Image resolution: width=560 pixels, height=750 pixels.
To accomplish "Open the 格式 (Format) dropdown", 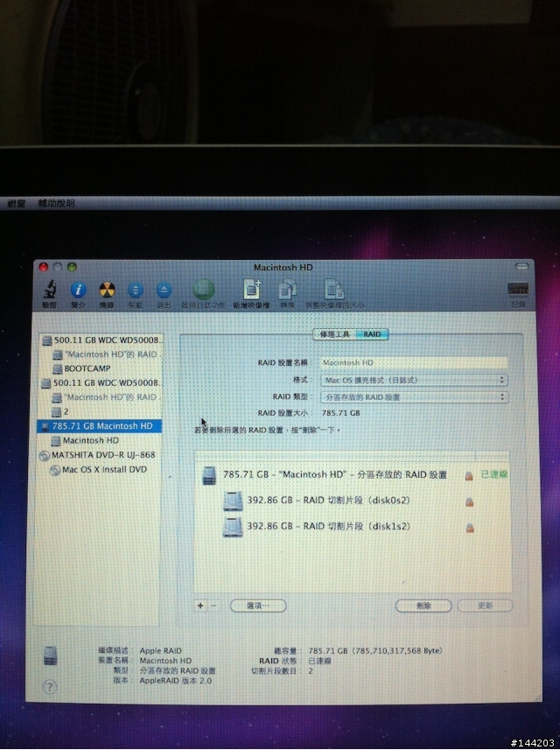I will click(414, 381).
